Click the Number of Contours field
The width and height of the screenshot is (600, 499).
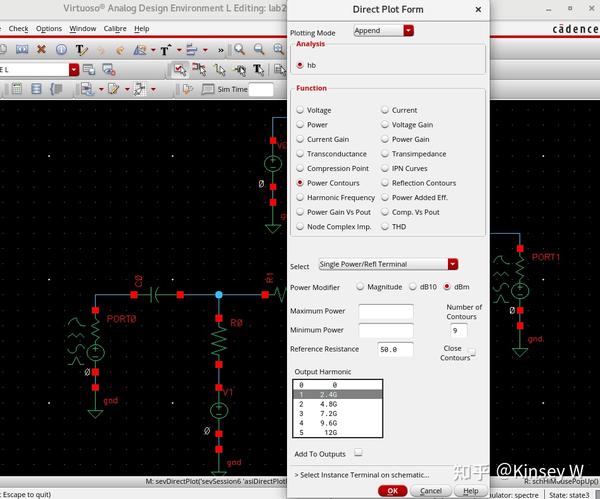(458, 331)
